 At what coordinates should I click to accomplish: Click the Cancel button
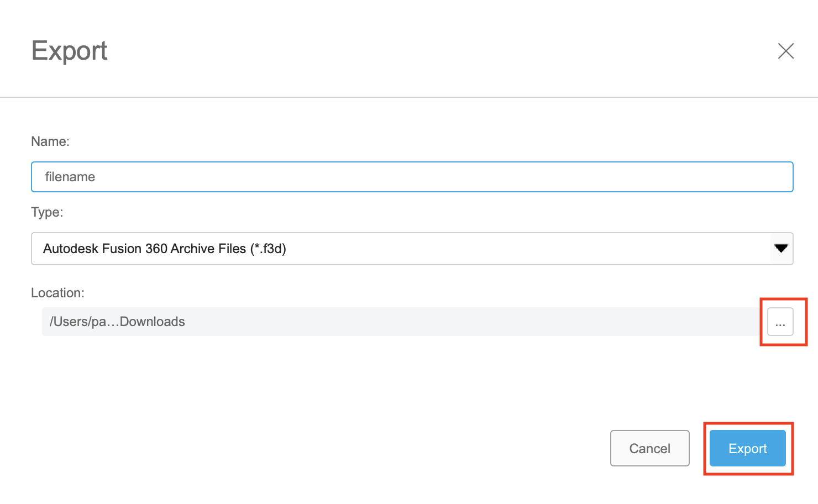click(x=649, y=448)
